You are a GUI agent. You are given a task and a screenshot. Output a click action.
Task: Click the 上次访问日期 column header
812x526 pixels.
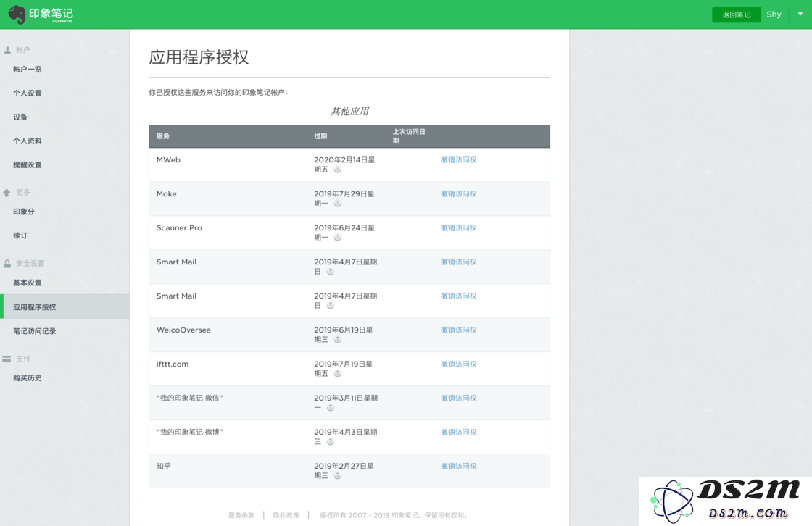(x=409, y=136)
